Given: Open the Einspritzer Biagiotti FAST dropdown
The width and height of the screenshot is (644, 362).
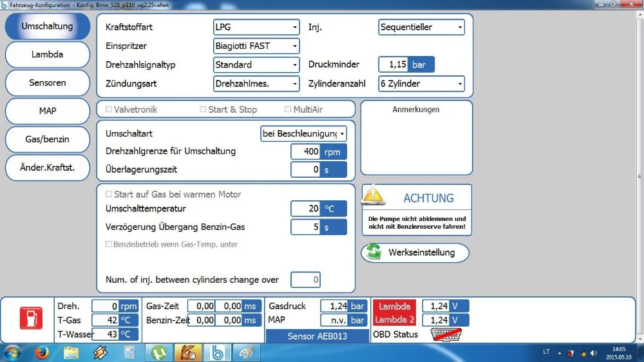Looking at the screenshot, I should (256, 46).
